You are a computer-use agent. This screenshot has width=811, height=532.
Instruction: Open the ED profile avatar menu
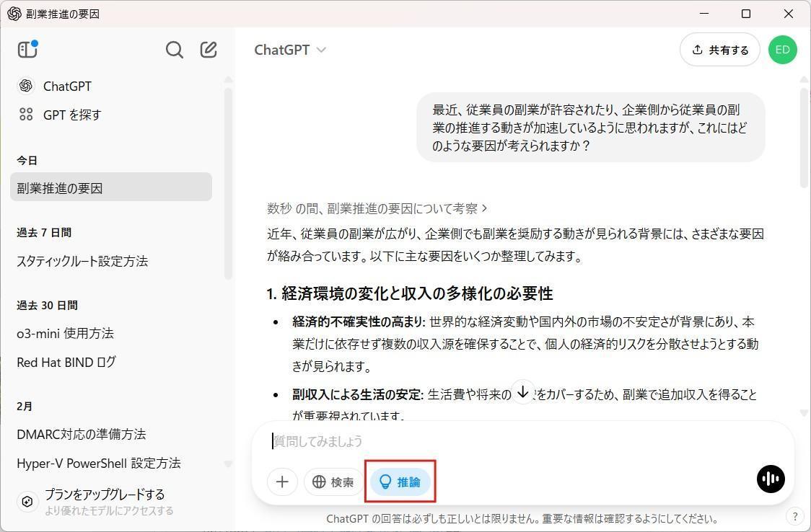pos(783,50)
